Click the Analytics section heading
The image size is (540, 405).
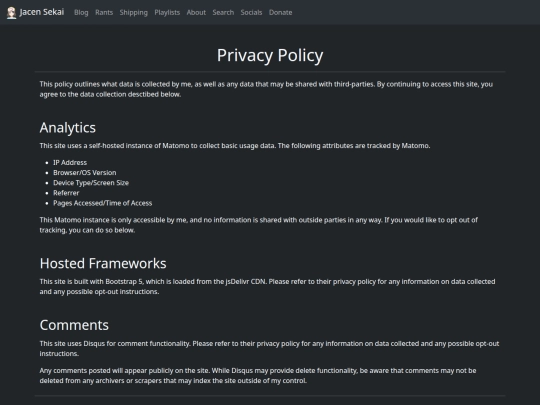click(68, 128)
